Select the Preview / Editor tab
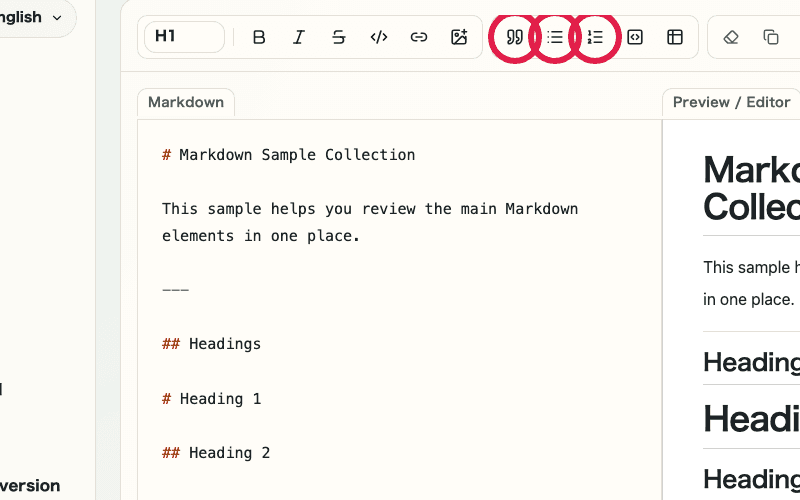The height and width of the screenshot is (500, 800). point(731,103)
